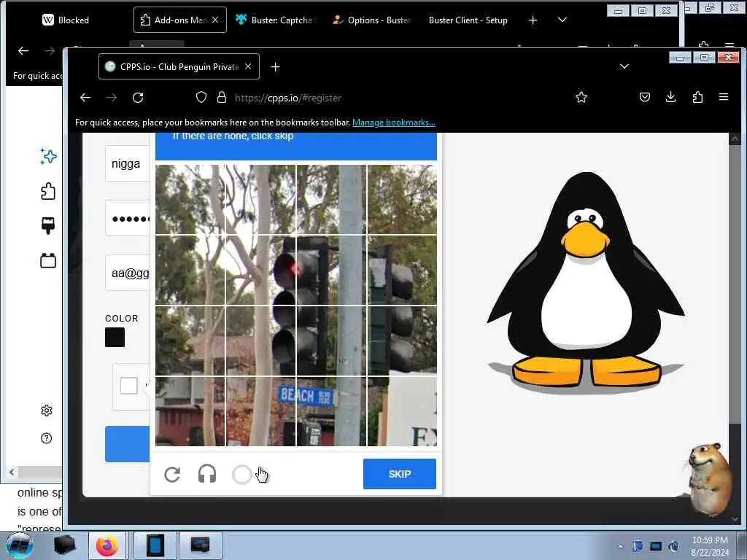Open the tracking protection shield icon
Image resolution: width=747 pixels, height=560 pixels.
pos(201,98)
